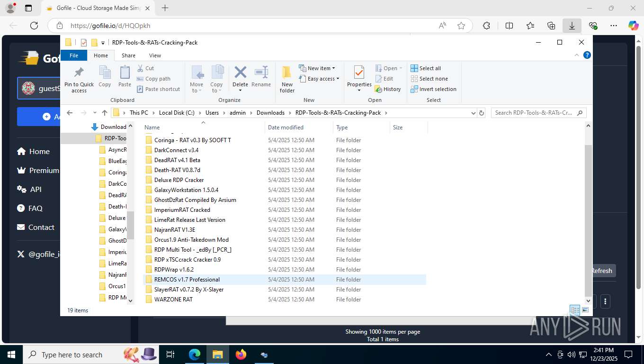Open new Edge tab
644x364 pixels.
165,8
